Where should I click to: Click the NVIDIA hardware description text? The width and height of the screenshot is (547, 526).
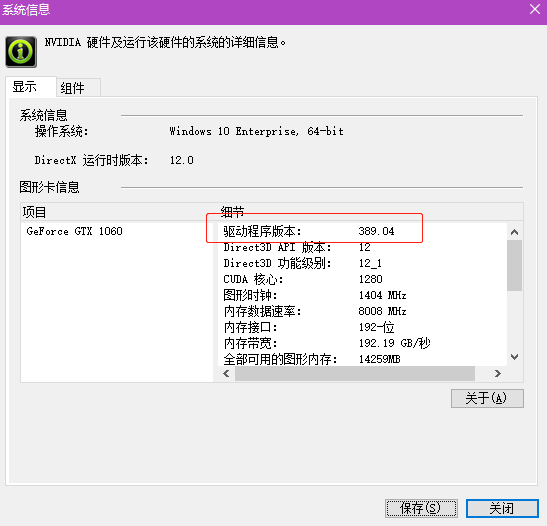(165, 43)
